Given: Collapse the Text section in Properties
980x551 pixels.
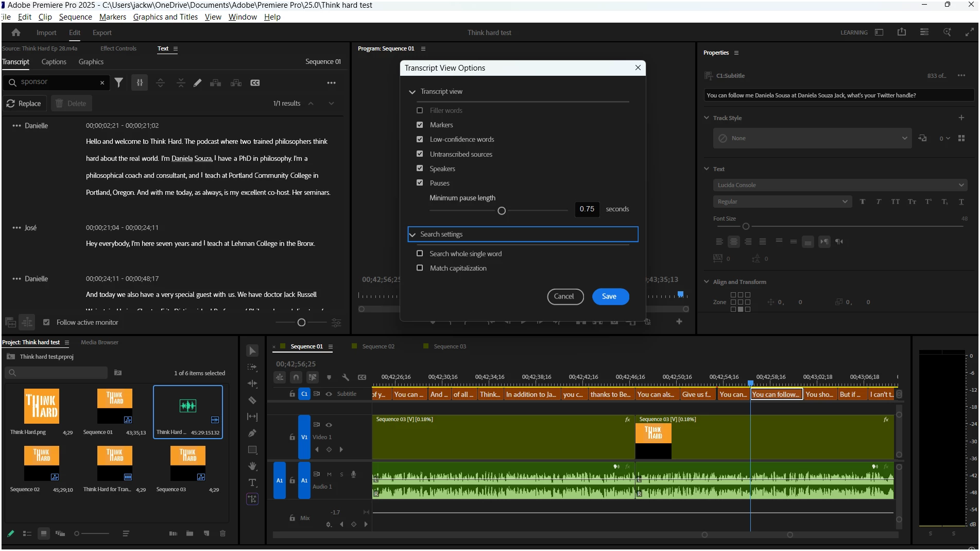Looking at the screenshot, I should pos(707,169).
